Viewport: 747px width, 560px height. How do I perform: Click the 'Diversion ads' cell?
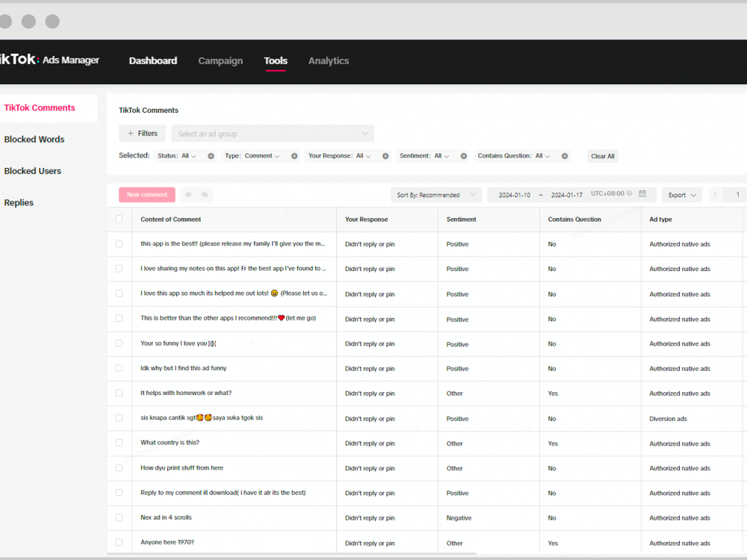[x=668, y=419]
